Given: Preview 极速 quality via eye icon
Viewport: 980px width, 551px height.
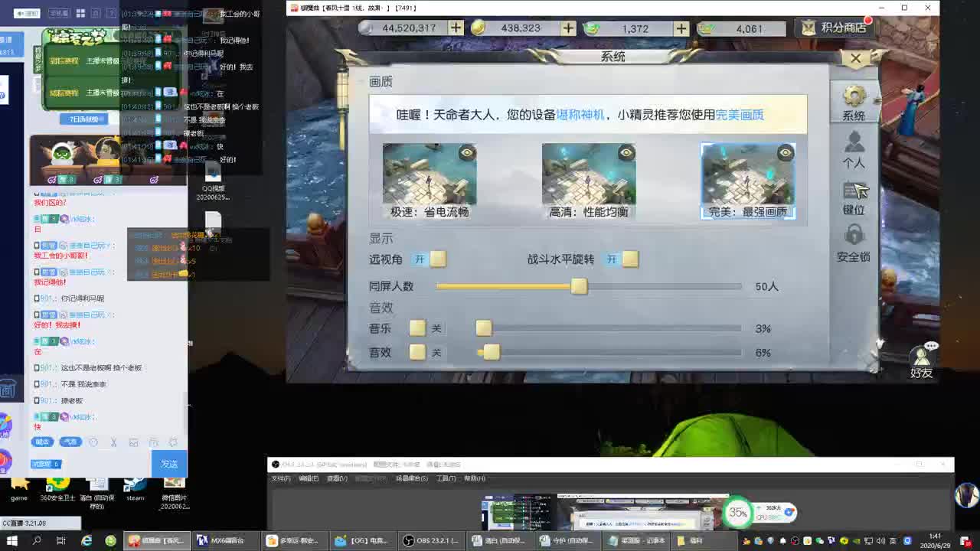Looking at the screenshot, I should point(467,153).
